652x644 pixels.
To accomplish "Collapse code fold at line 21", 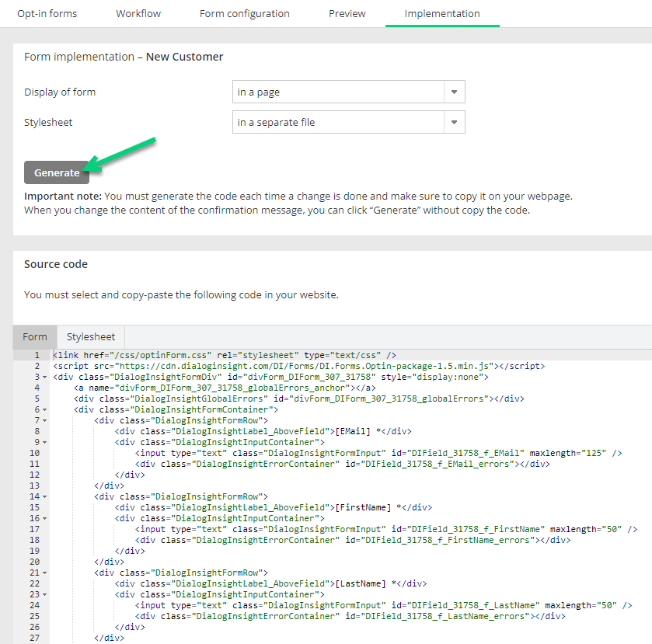I will click(44, 573).
